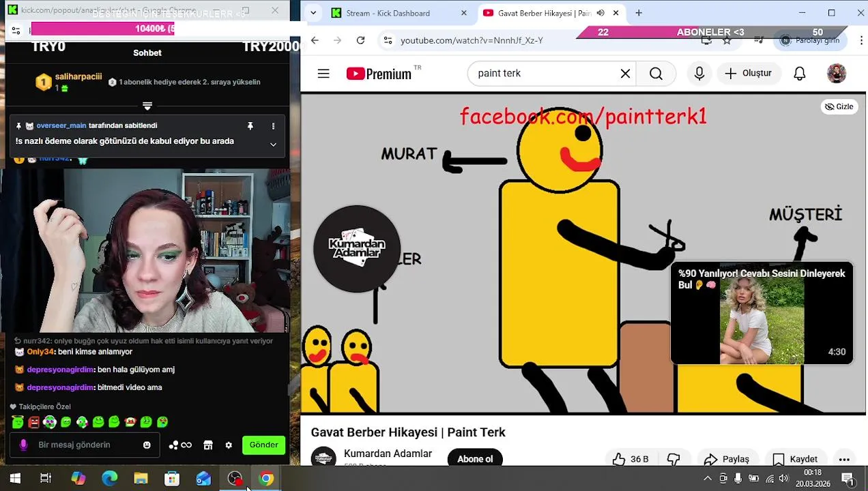Screen dimensions: 868x491
Task: Share the video via Paylaş
Action: (727, 459)
